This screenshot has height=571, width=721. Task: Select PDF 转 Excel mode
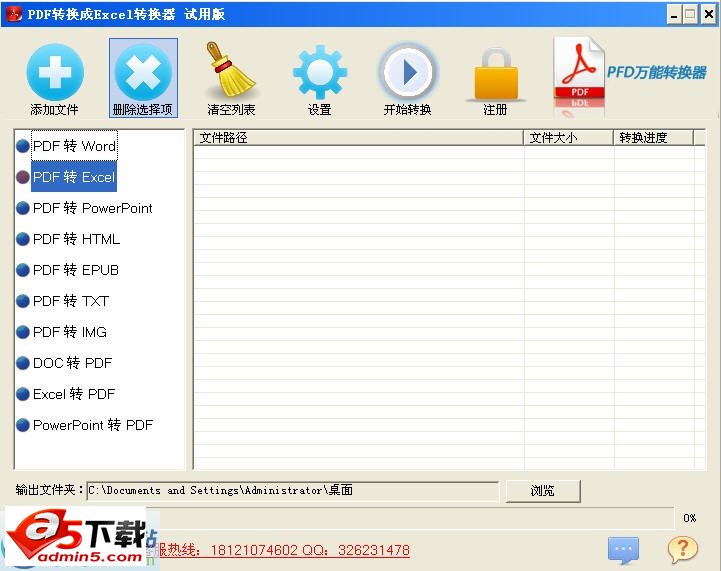pos(74,177)
